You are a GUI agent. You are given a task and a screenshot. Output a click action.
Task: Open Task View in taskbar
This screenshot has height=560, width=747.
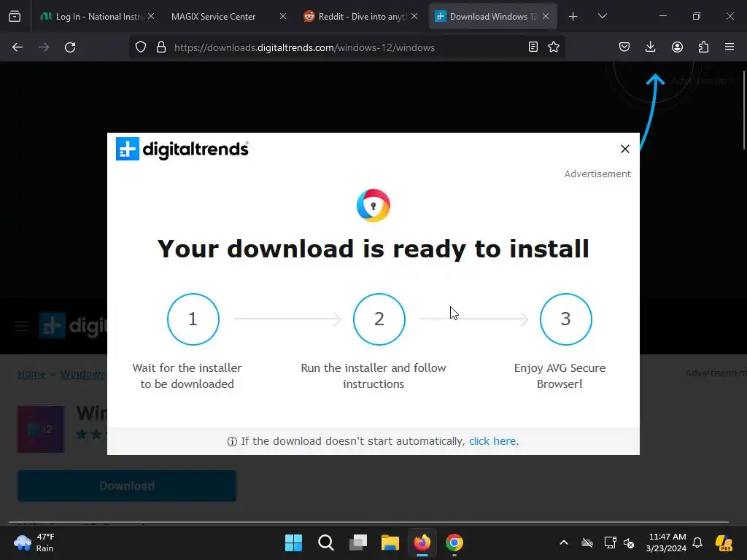point(358,542)
